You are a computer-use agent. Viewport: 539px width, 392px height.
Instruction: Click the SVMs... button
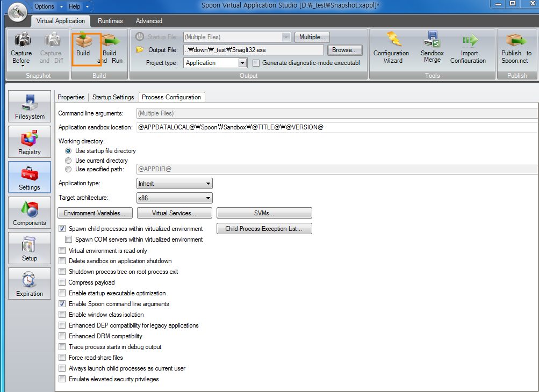coord(264,213)
